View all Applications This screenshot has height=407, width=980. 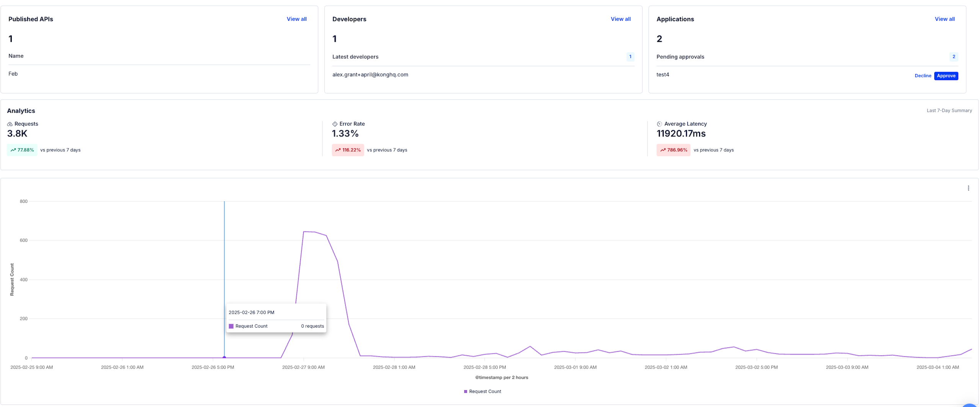pyautogui.click(x=944, y=19)
